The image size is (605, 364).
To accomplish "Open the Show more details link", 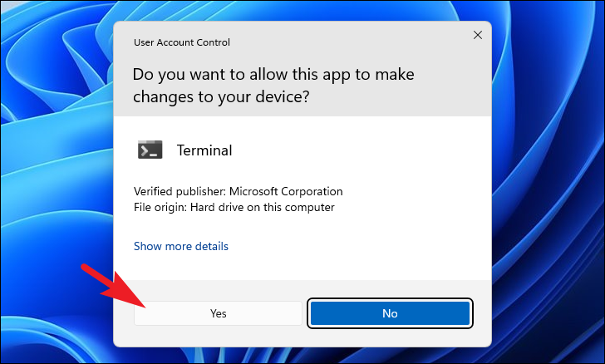I will 181,246.
